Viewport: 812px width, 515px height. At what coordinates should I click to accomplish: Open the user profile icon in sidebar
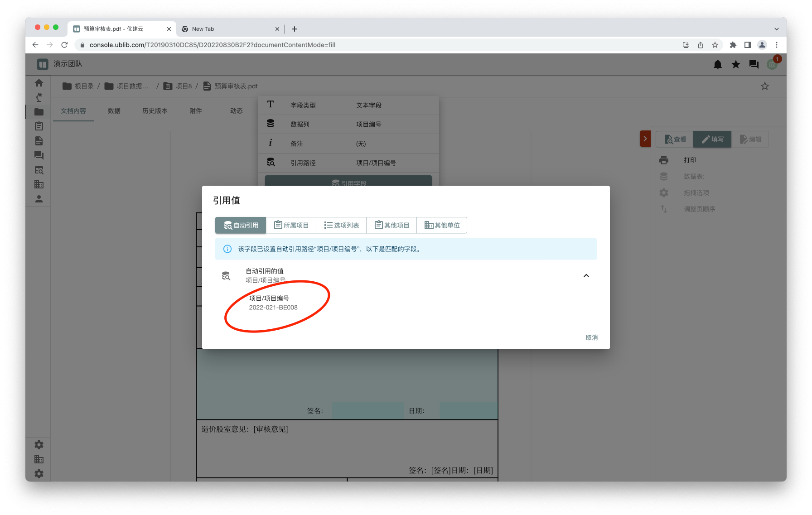pyautogui.click(x=39, y=199)
